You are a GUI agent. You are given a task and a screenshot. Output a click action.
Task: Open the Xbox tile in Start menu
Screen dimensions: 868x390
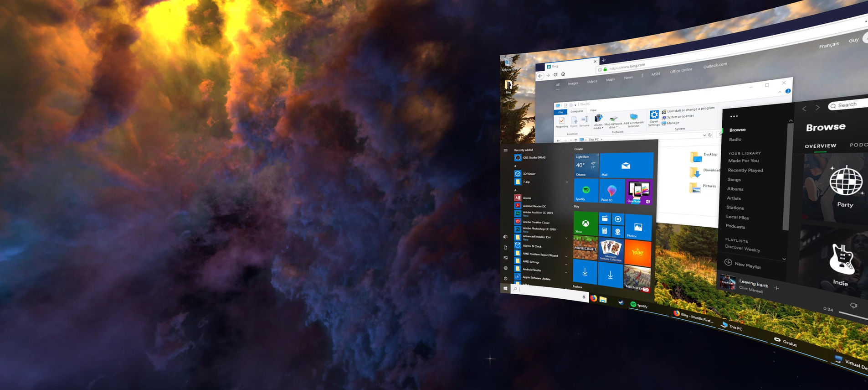coord(586,224)
